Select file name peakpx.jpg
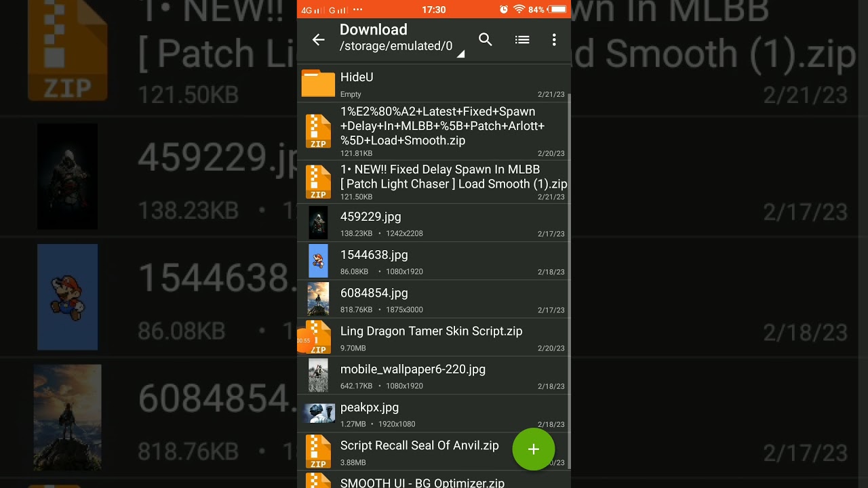This screenshot has width=868, height=488. 370,407
